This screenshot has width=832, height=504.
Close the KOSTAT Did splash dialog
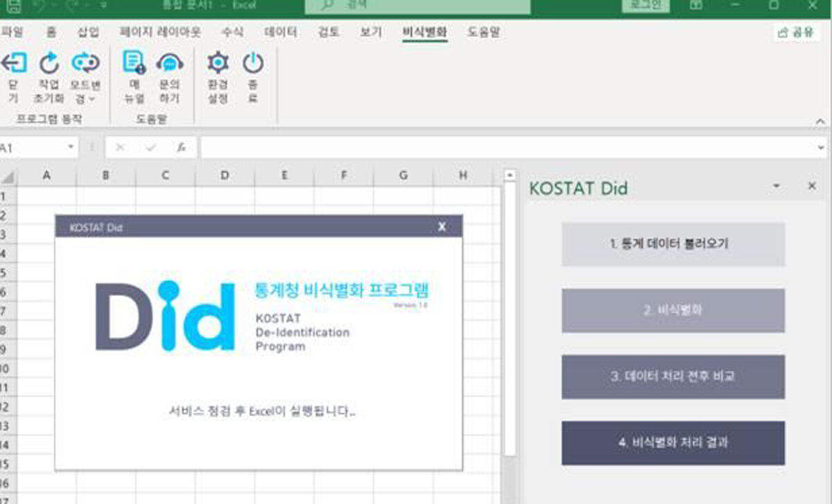[442, 227]
